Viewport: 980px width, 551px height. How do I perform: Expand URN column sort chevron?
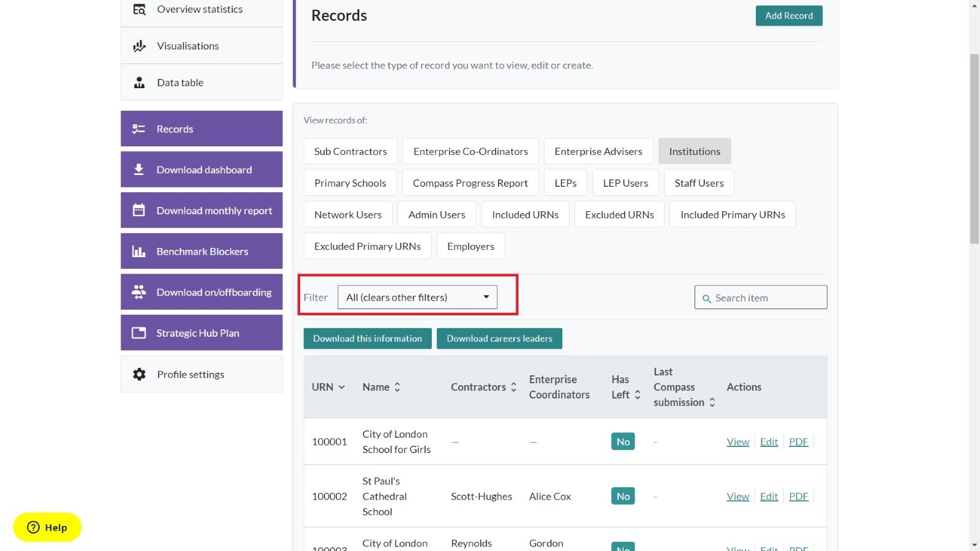pyautogui.click(x=342, y=387)
